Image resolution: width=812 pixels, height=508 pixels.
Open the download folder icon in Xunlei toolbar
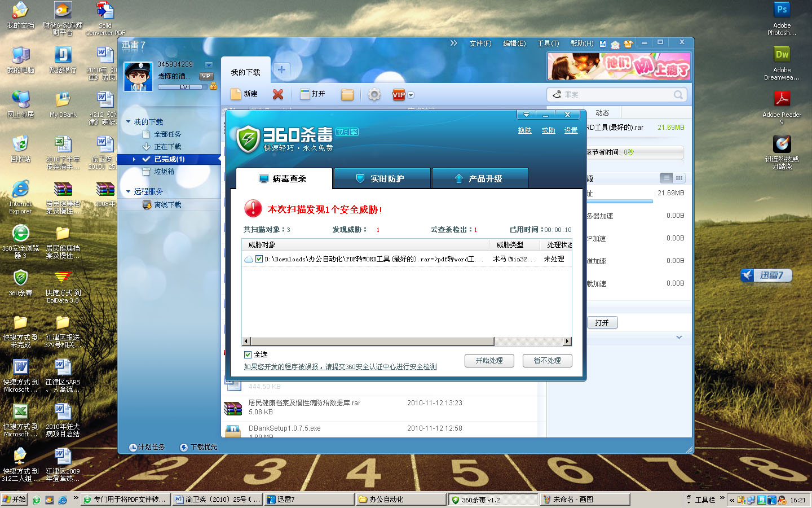(347, 95)
